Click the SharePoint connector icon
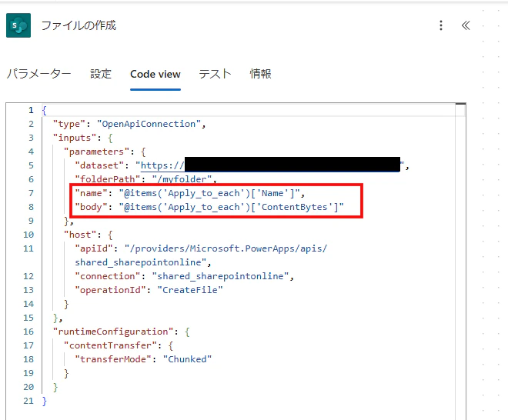This screenshot has width=508, height=420. coord(18,25)
